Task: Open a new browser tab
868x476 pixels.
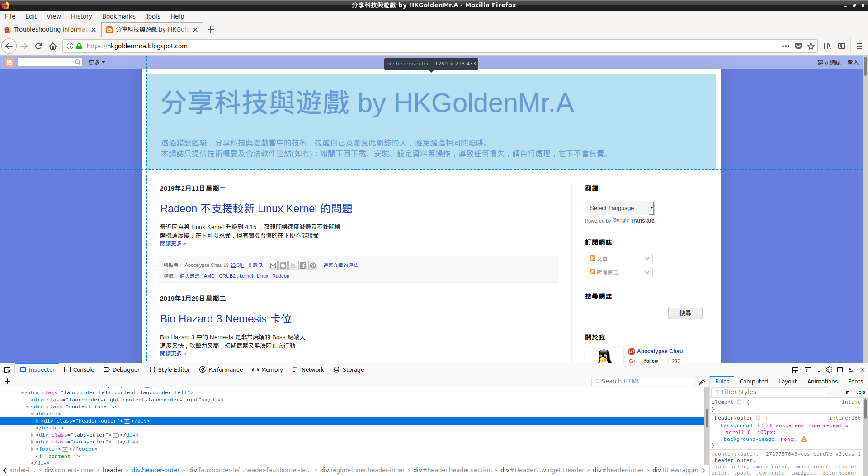Action: [211, 29]
